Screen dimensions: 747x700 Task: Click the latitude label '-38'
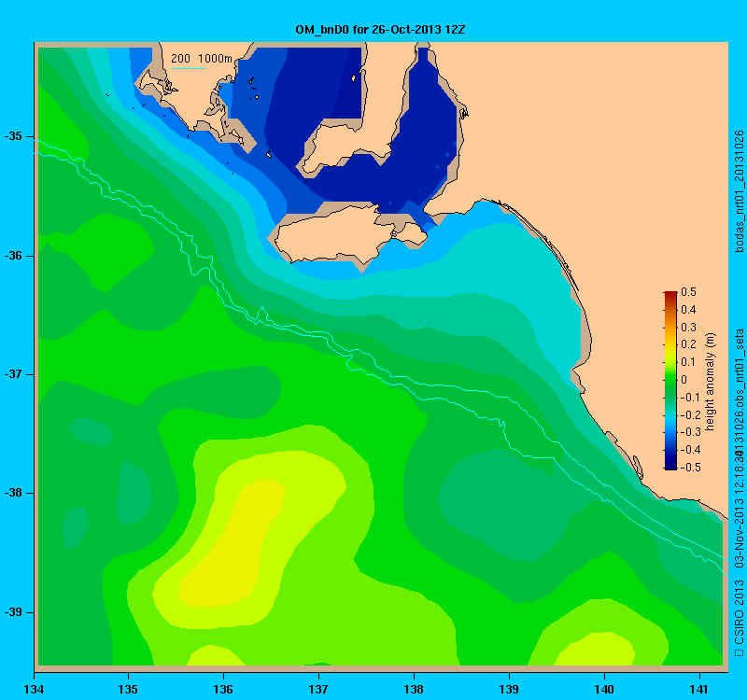[x=13, y=493]
